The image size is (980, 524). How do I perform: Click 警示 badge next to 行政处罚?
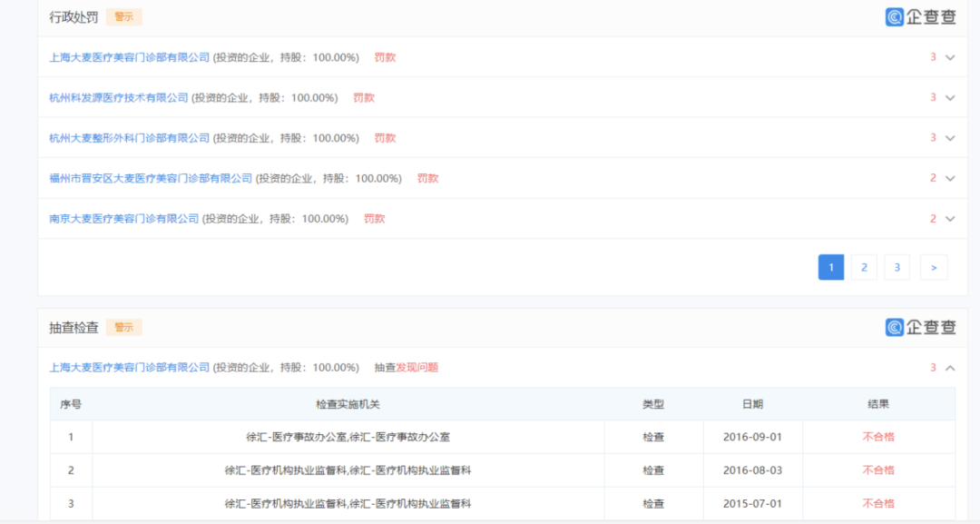[x=123, y=17]
